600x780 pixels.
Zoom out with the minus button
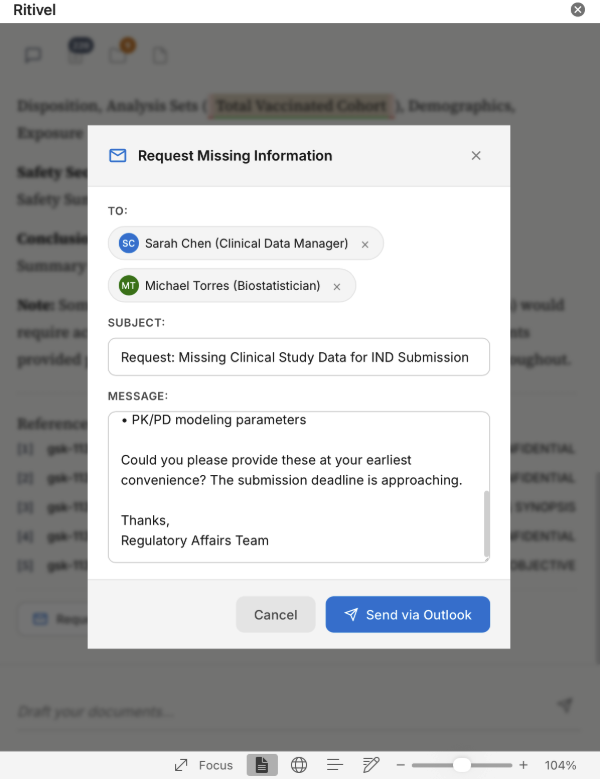coord(400,765)
